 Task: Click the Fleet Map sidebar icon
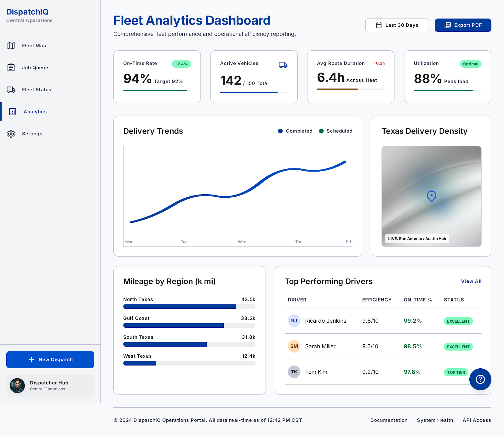coord(11,46)
